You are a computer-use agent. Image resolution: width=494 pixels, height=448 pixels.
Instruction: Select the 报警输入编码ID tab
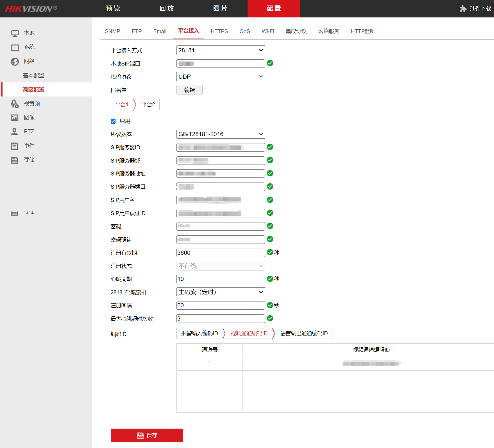200,334
